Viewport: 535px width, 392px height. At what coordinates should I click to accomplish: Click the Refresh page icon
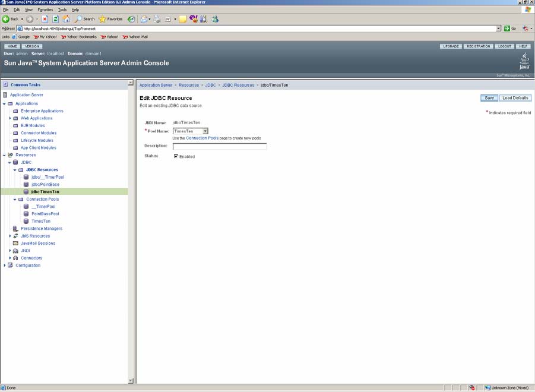tap(55, 19)
